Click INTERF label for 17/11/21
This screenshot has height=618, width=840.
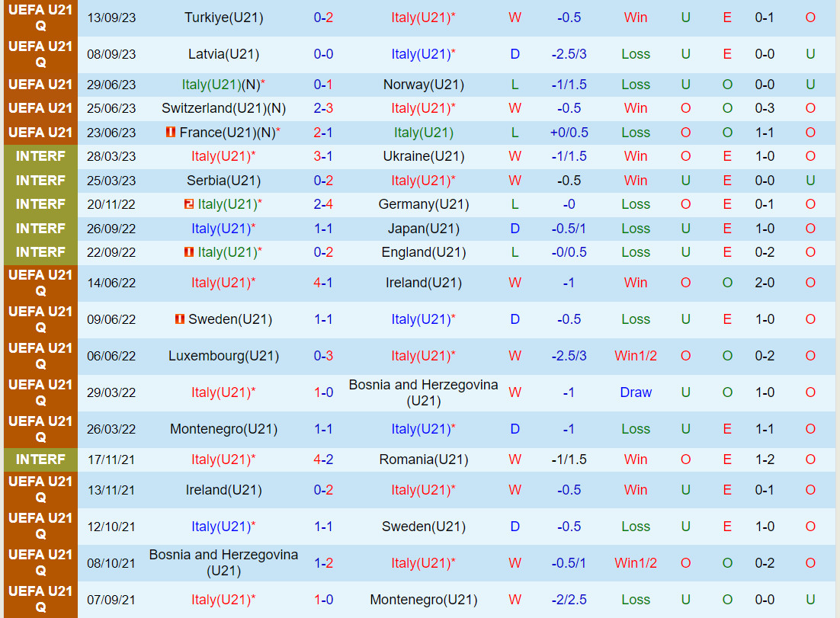(x=40, y=459)
